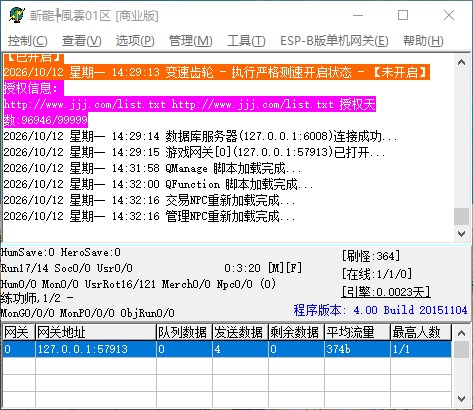Screen dimensions: 473x410
Task: Click the 授权信息 log line
Action: pos(33,88)
